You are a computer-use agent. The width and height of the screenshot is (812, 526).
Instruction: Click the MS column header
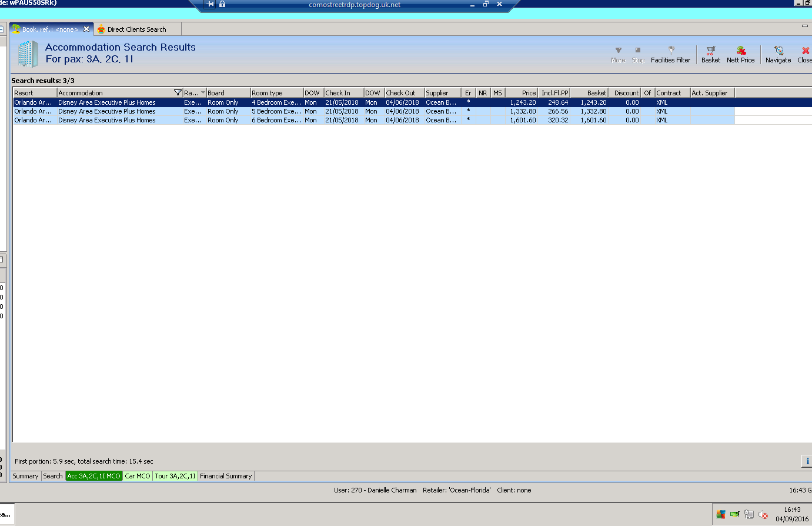[497, 93]
